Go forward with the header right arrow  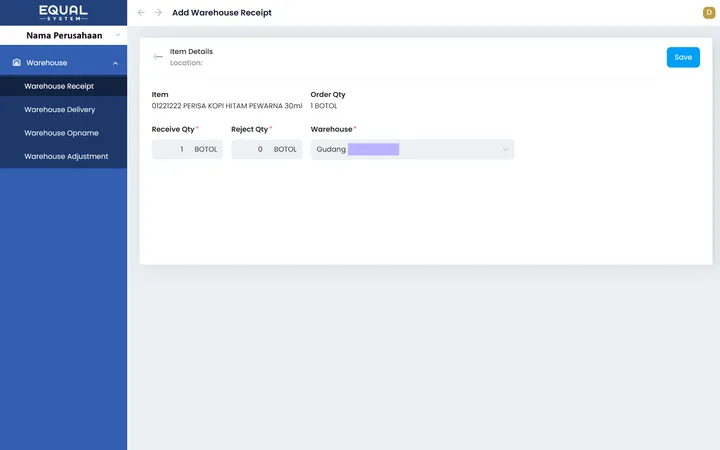[158, 12]
